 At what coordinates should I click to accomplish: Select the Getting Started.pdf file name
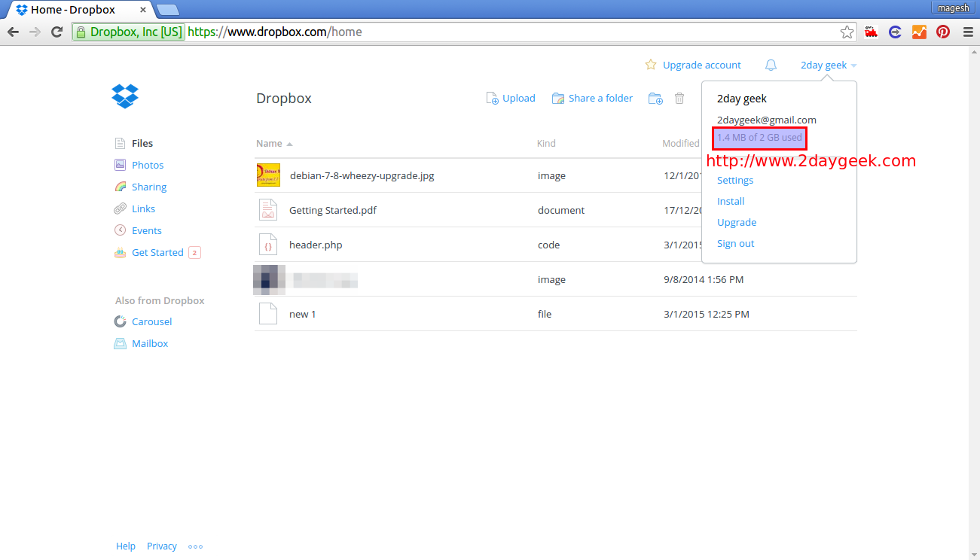(x=333, y=210)
